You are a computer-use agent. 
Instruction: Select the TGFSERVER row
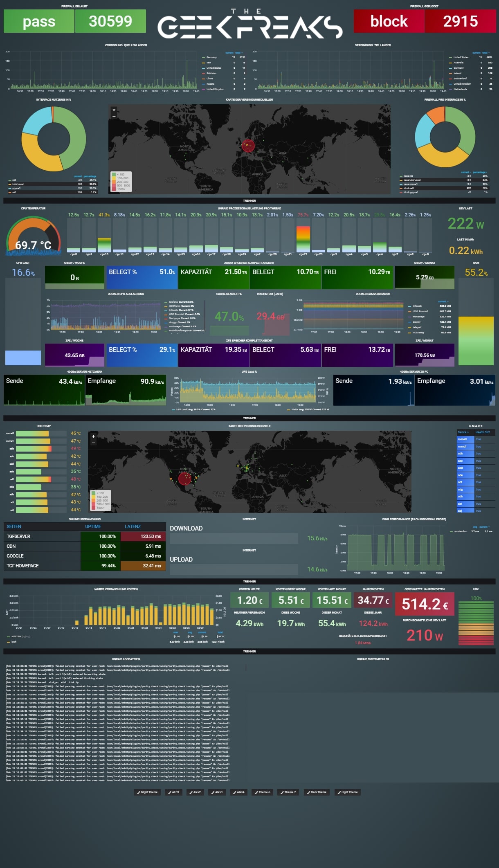85,536
